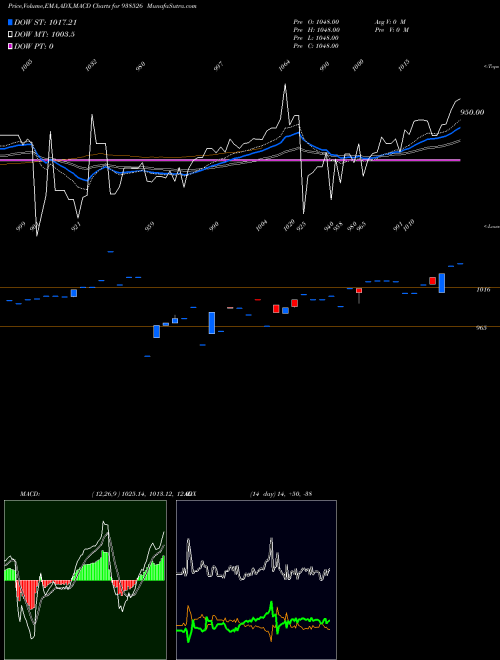This screenshot has width=500, height=660.
Task: Click the 997 top label
Action: [218, 66]
